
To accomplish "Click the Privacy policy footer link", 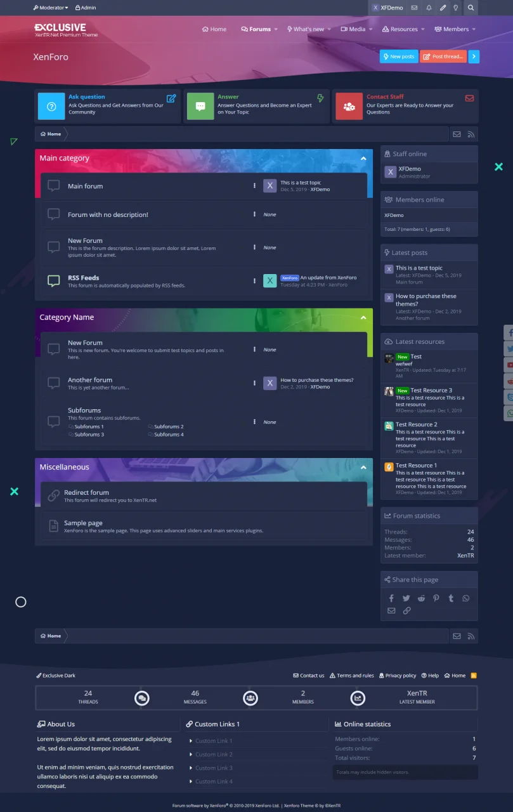I will [397, 676].
